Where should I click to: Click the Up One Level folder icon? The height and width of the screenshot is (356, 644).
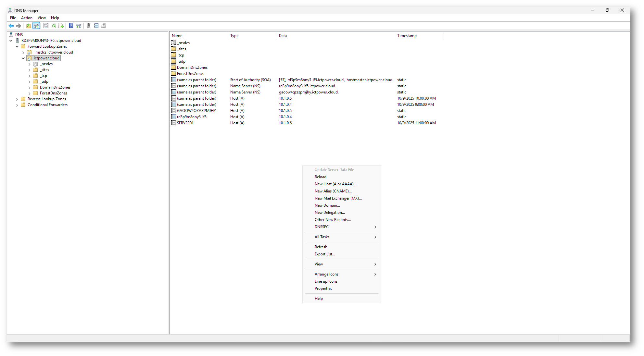[29, 26]
